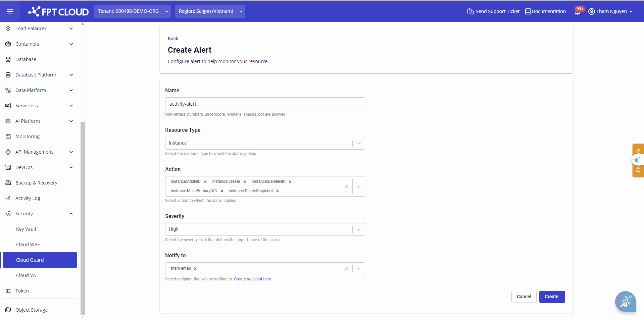Expand the Serverless chevron
The height and width of the screenshot is (320, 644).
tap(71, 106)
